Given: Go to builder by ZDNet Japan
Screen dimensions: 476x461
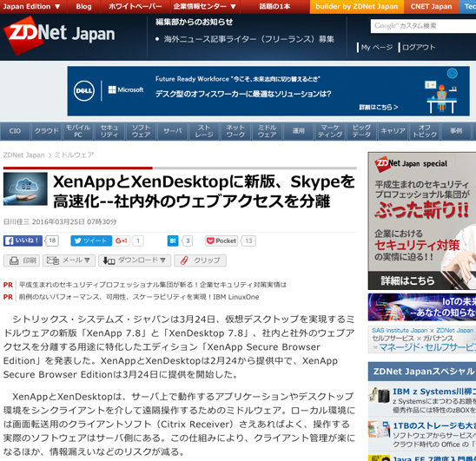Looking at the screenshot, I should [357, 6].
